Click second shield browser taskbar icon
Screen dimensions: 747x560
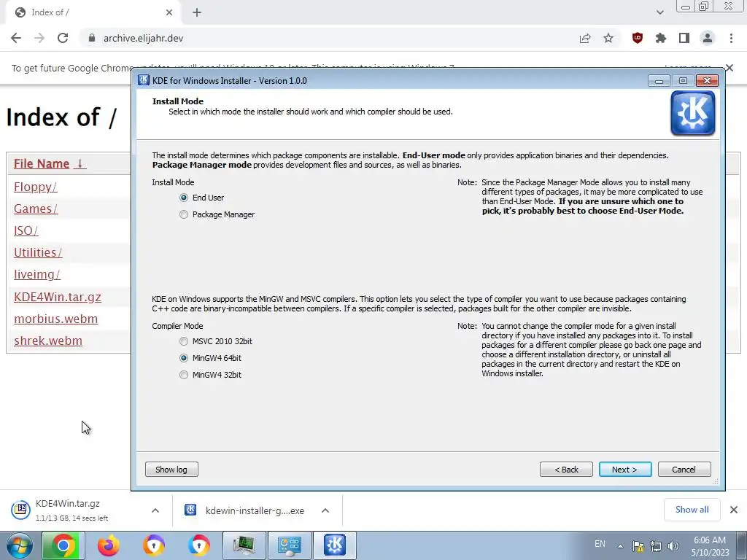198,545
